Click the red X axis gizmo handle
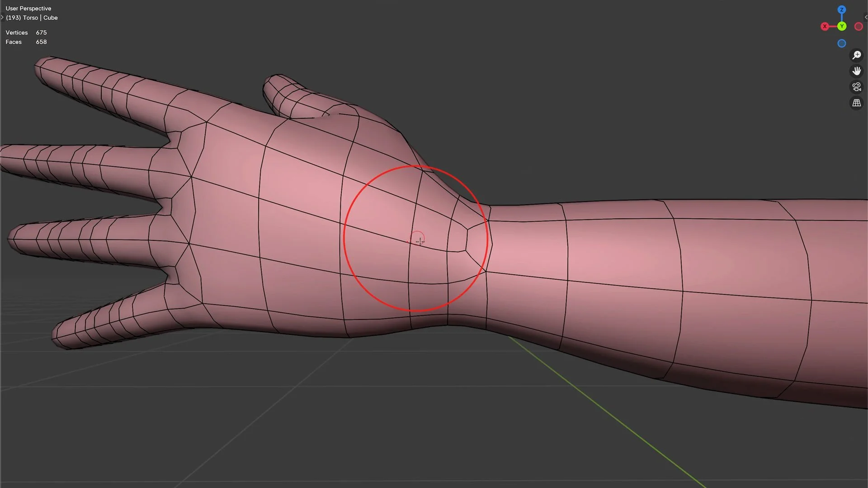The width and height of the screenshot is (868, 488). click(x=825, y=27)
